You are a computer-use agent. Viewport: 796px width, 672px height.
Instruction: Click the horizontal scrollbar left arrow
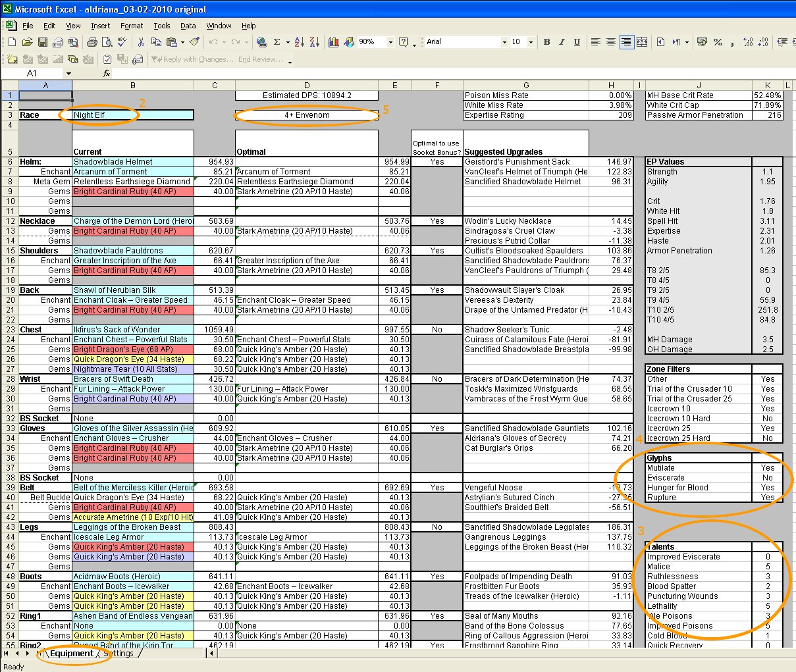pos(211,654)
